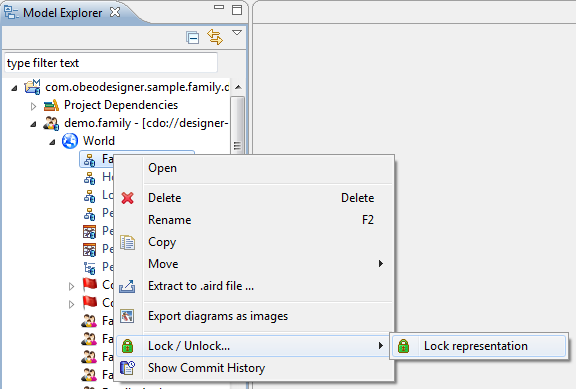The width and height of the screenshot is (576, 389).
Task: Close the Model Explorer tab
Action: coord(115,12)
